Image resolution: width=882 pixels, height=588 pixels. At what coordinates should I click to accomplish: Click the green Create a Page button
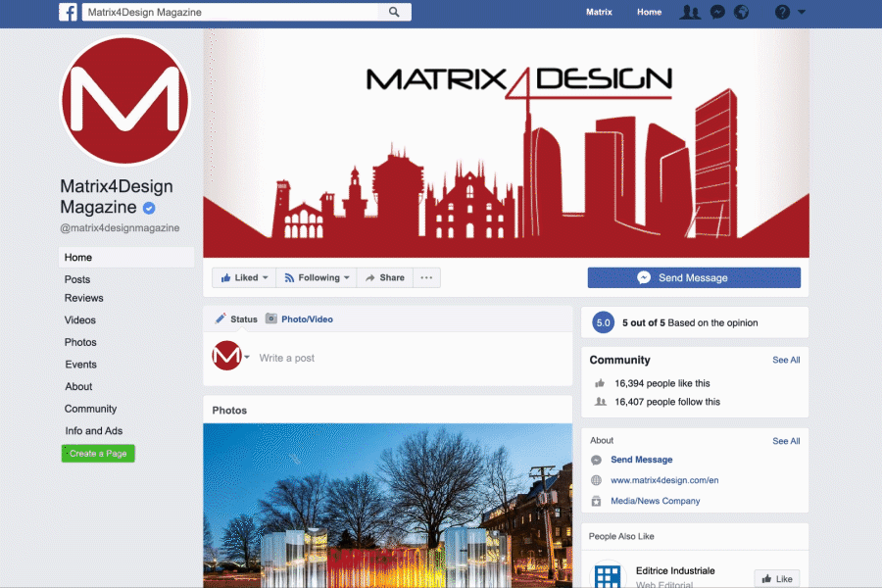[x=98, y=453]
